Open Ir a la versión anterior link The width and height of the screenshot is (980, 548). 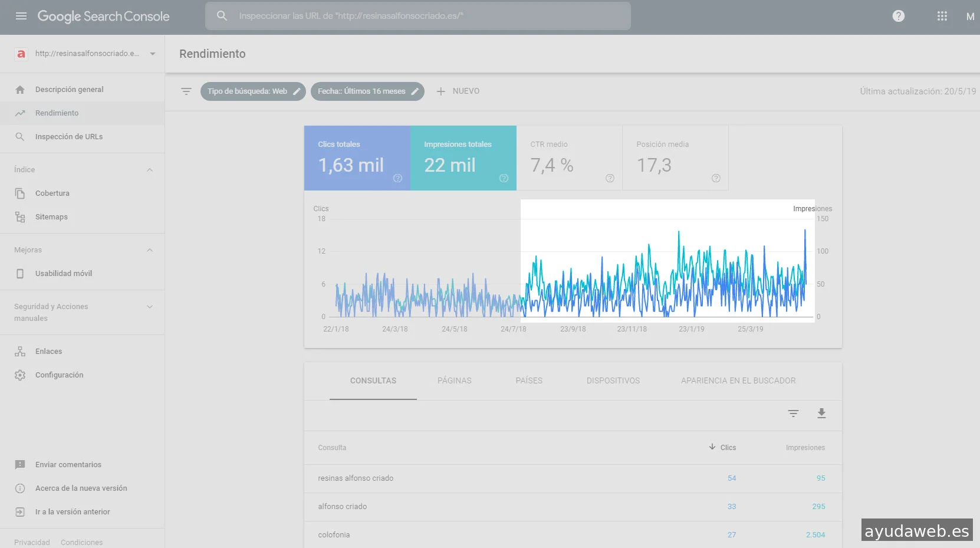[73, 512]
